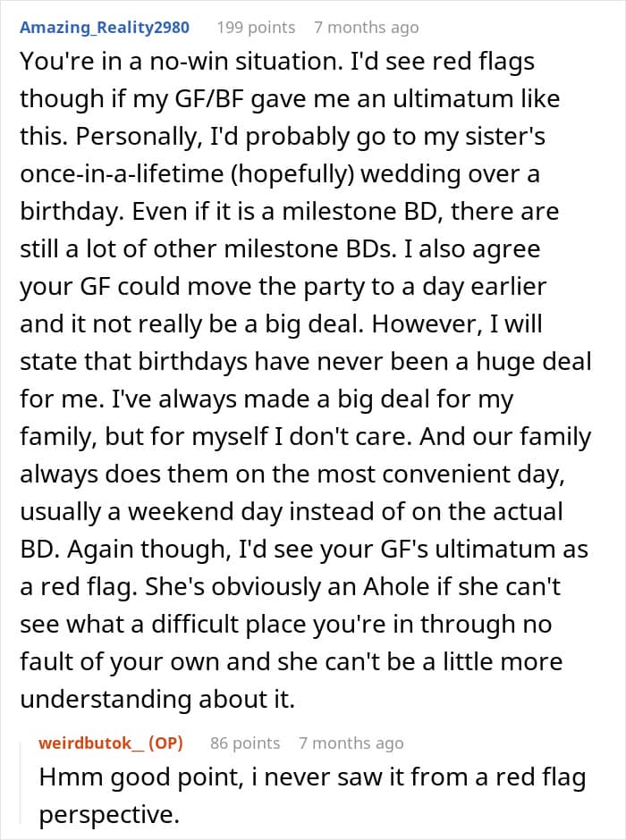Image resolution: width=626 pixels, height=840 pixels.
Task: Click the (OP) tag beside weirdbutok_
Action: (165, 743)
